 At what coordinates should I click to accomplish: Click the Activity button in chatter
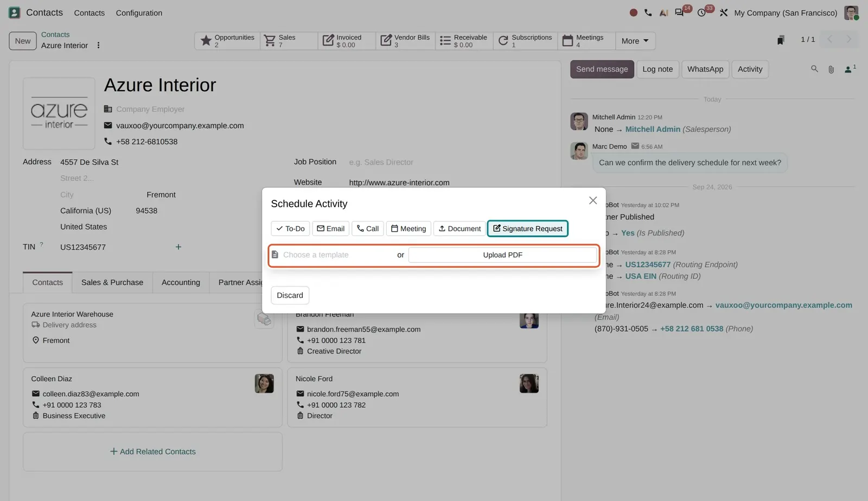coord(750,69)
